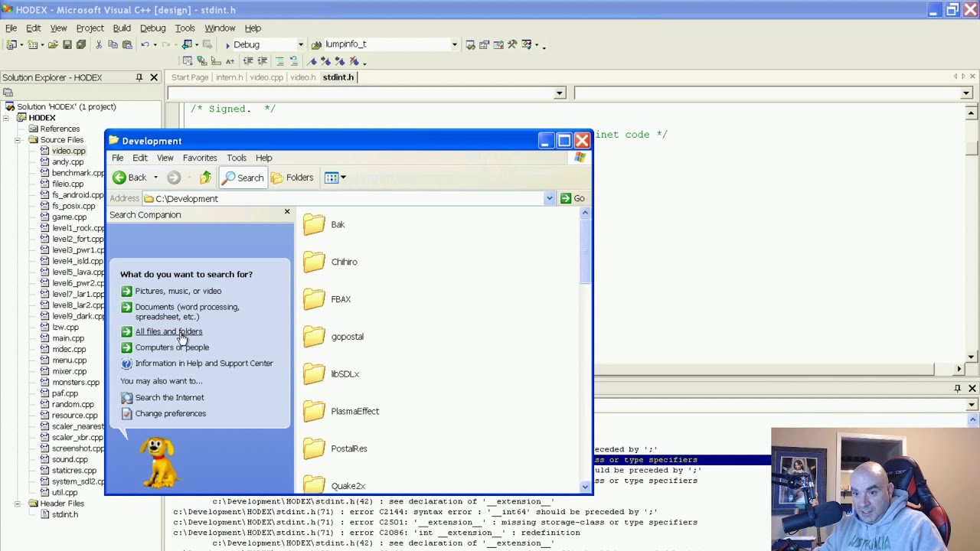Pin the Solution Explorer panel
Screen dimensions: 980x551
(x=139, y=77)
